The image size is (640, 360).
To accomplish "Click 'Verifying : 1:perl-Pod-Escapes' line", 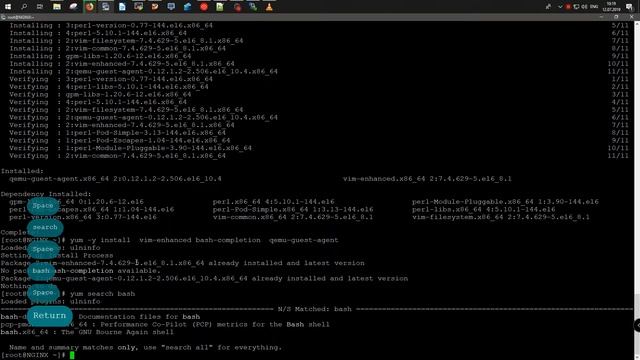I will (x=120, y=140).
